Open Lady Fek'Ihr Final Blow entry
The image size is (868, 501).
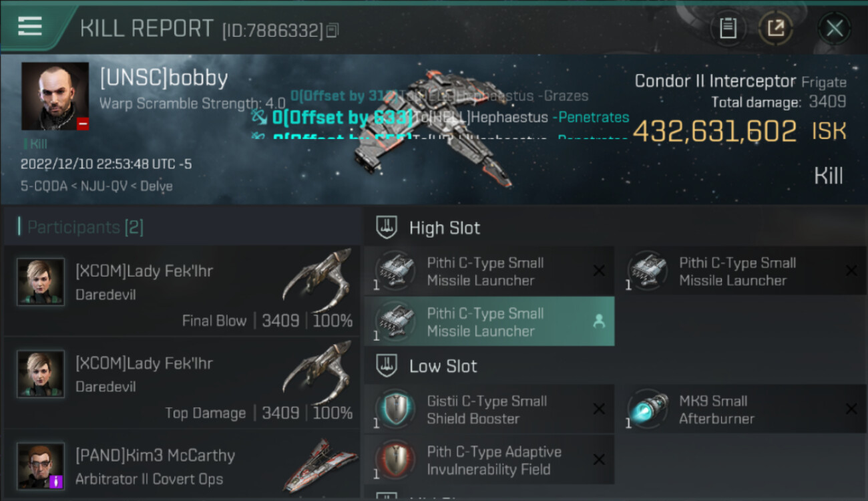pyautogui.click(x=182, y=291)
